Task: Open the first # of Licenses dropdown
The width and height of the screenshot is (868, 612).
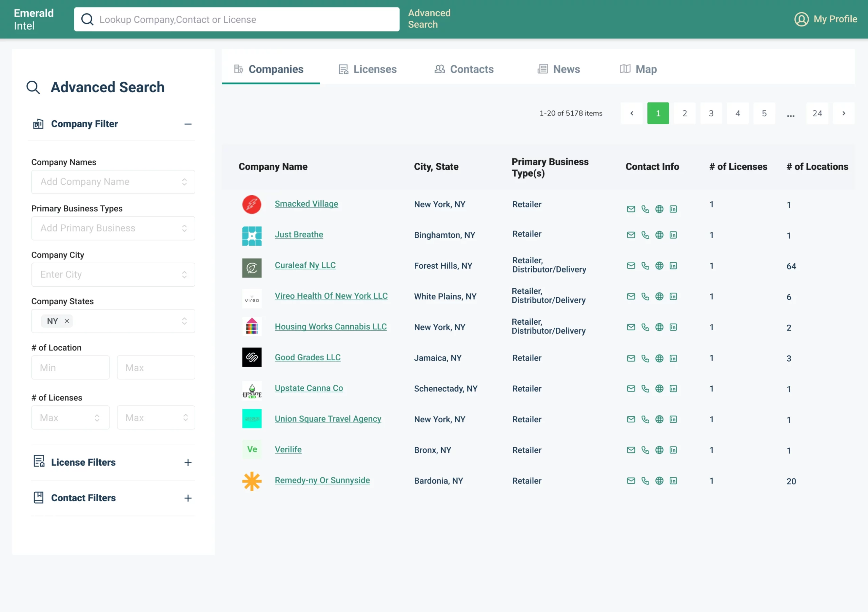Action: coord(70,418)
